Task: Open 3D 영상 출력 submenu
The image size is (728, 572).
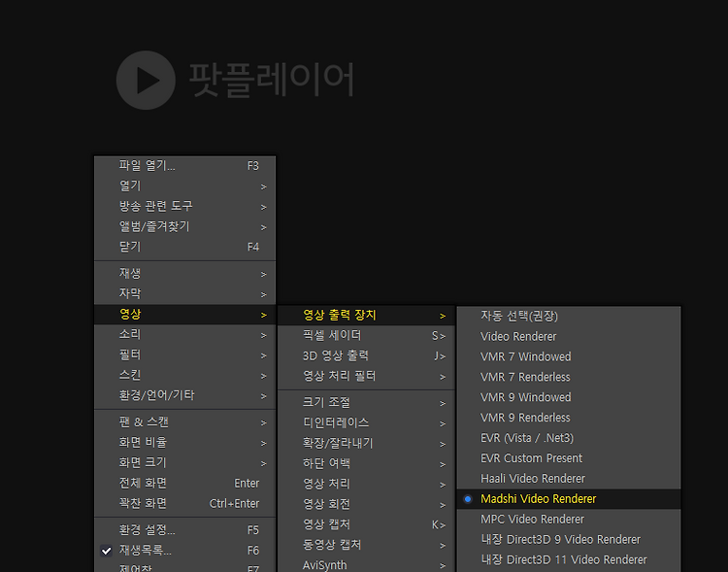Action: tap(366, 356)
